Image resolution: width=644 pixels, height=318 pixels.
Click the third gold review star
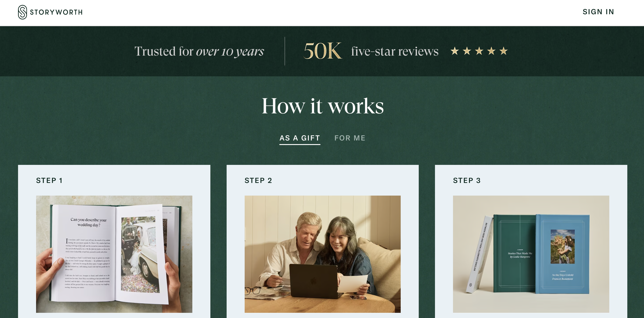click(479, 51)
